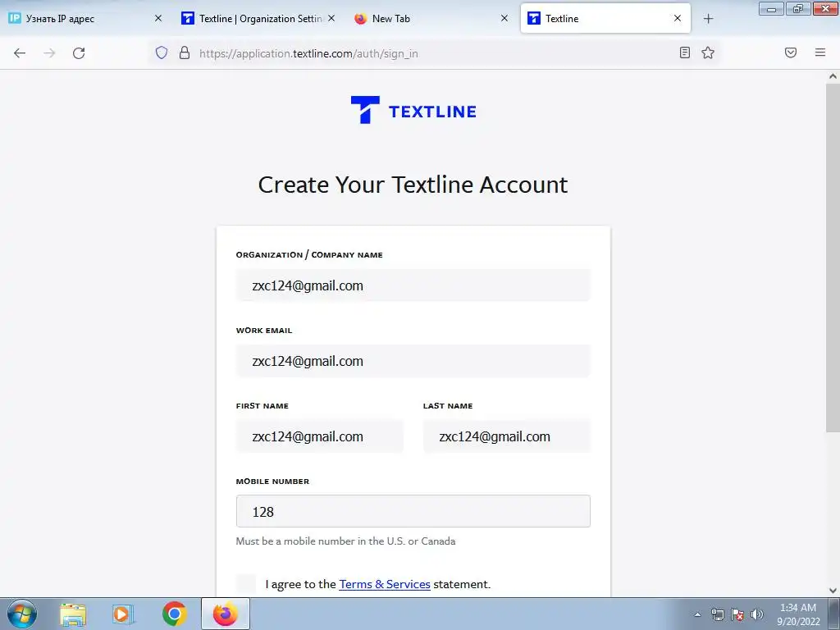Open network status tray icon

[x=717, y=614]
